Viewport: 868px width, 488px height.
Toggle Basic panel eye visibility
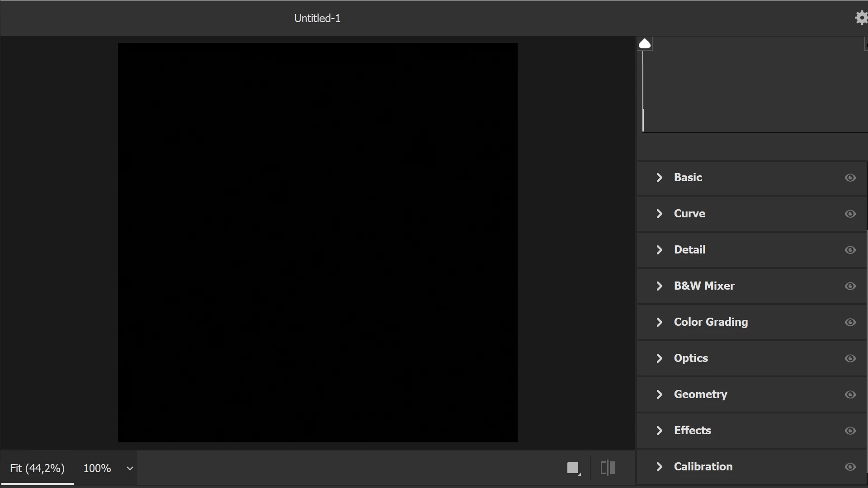(850, 178)
